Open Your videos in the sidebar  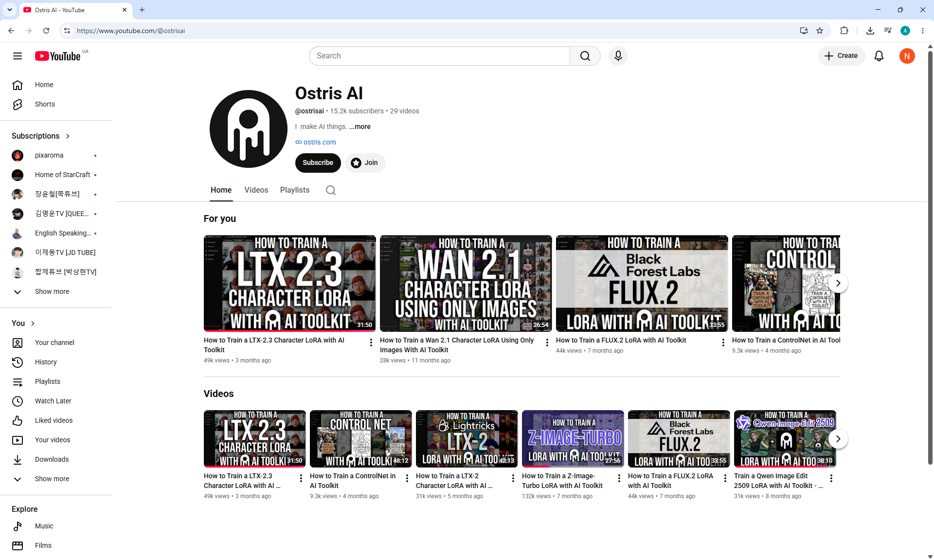(56, 440)
